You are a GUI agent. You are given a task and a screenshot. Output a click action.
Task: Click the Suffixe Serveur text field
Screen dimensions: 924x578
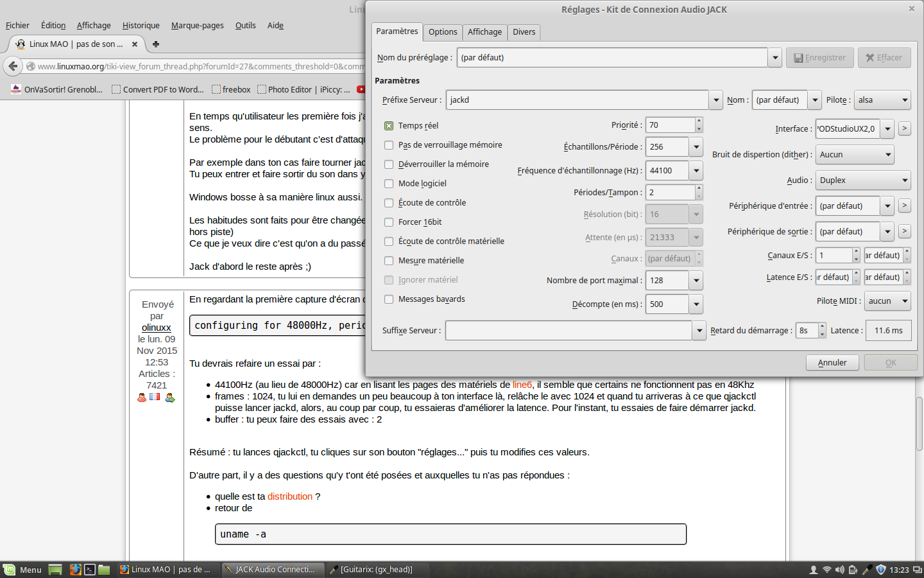pyautogui.click(x=569, y=331)
